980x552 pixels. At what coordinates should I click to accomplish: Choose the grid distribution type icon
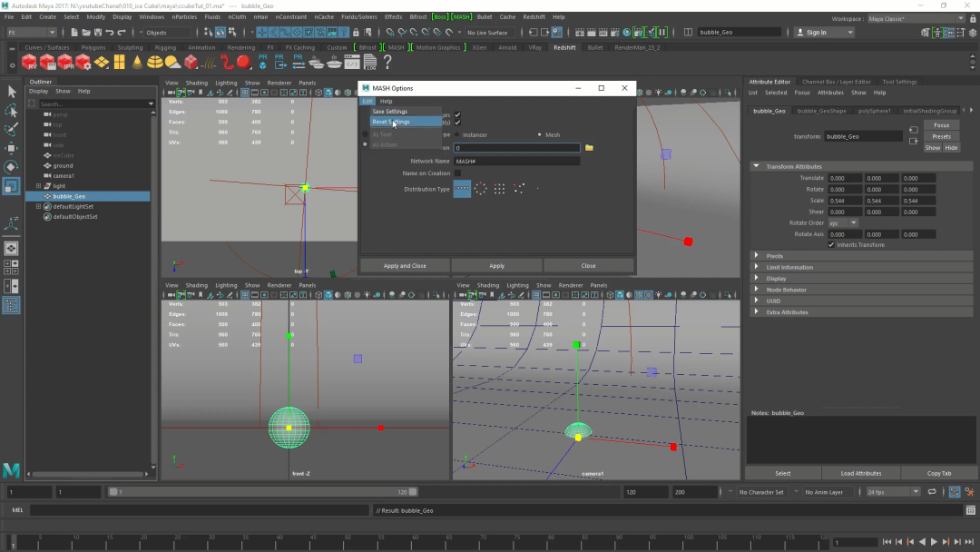point(500,189)
